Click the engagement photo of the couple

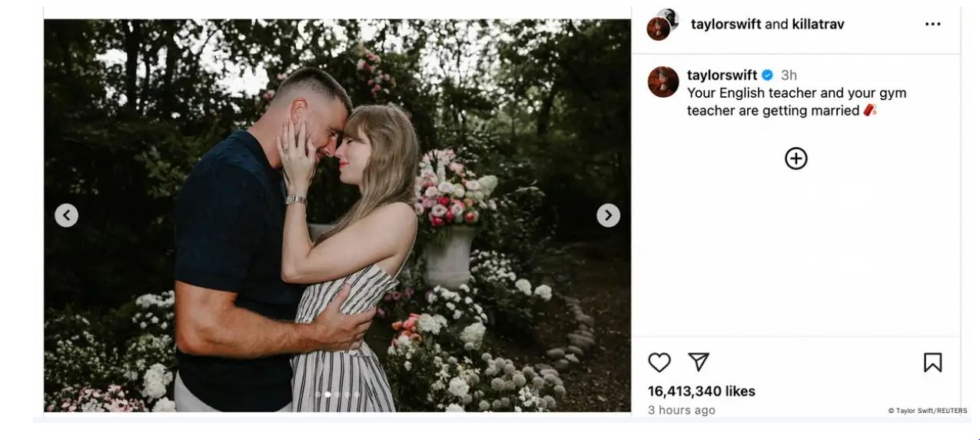(337, 215)
